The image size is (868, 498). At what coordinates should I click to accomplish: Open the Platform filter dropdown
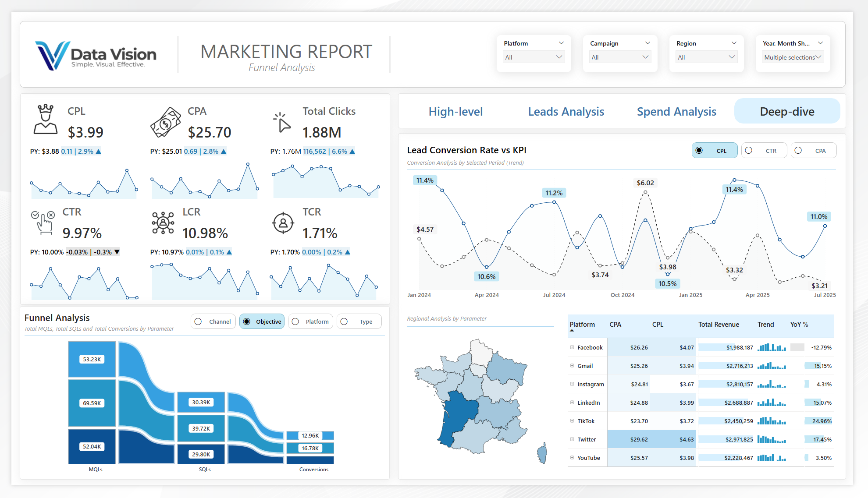tap(534, 57)
